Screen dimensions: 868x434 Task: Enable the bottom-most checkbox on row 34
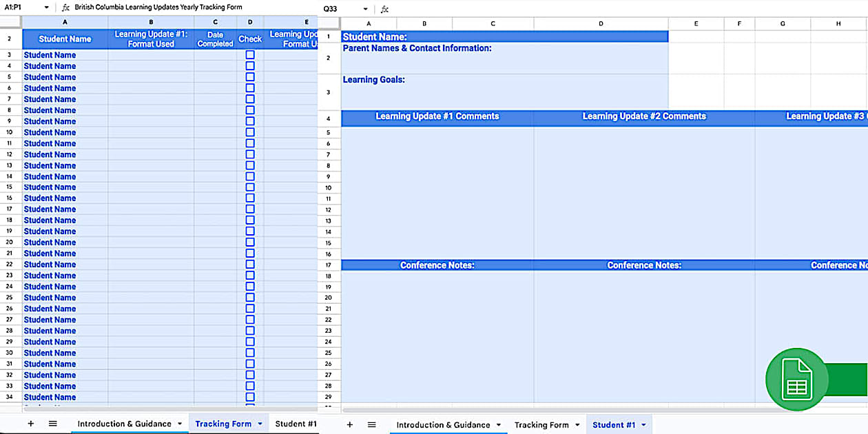pos(250,397)
